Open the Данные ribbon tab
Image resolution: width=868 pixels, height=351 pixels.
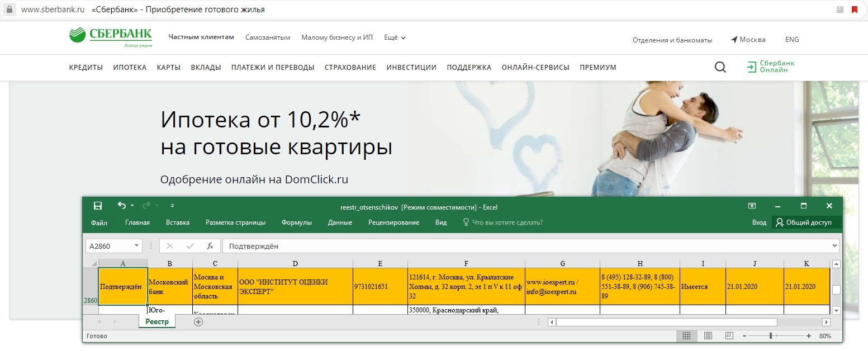point(340,222)
